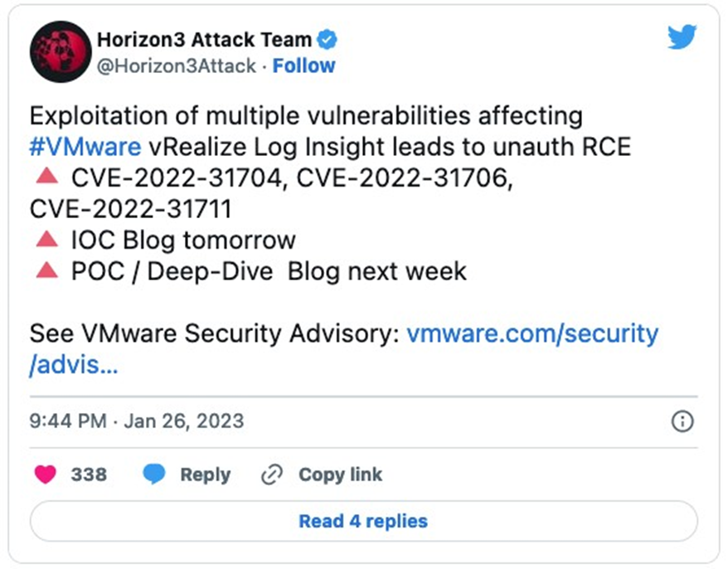Open Horizon3 Attack Team profile picture
This screenshot has width=728, height=569.
(61, 52)
